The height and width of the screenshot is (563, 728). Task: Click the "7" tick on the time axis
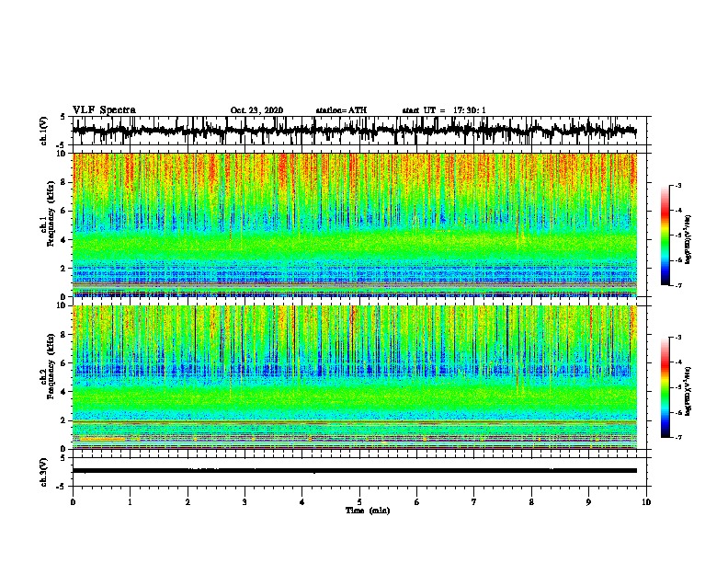(474, 502)
